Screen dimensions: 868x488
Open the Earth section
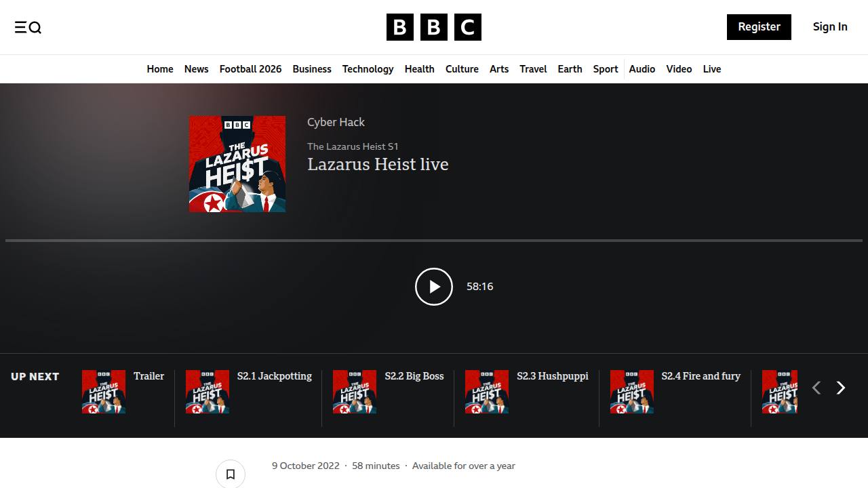click(x=570, y=69)
